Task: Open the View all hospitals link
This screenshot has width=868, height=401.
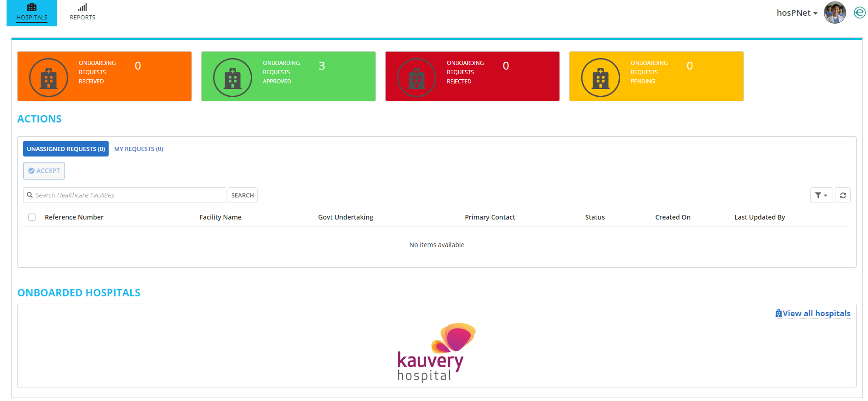Action: click(x=812, y=313)
